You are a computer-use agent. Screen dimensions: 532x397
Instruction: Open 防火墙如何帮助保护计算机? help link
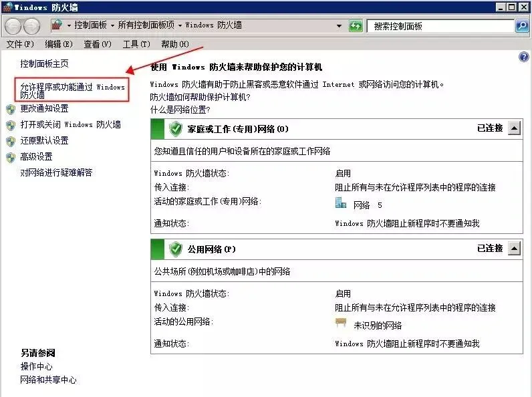coord(201,97)
